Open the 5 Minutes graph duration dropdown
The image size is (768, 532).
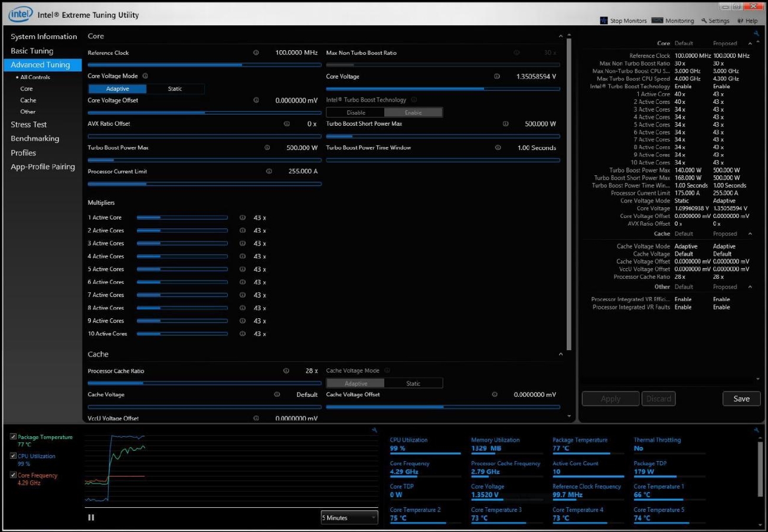(349, 517)
